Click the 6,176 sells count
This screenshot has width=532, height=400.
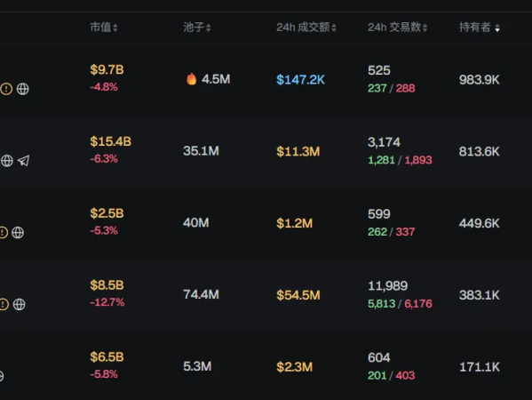pyautogui.click(x=418, y=304)
